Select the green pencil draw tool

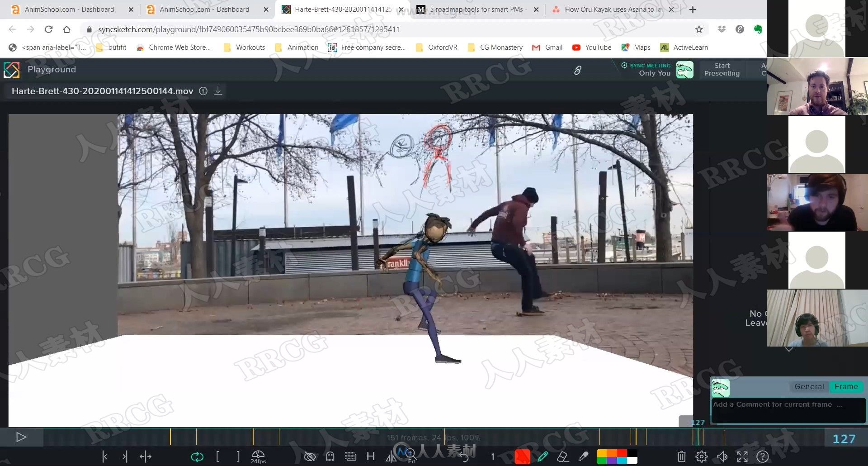click(543, 457)
